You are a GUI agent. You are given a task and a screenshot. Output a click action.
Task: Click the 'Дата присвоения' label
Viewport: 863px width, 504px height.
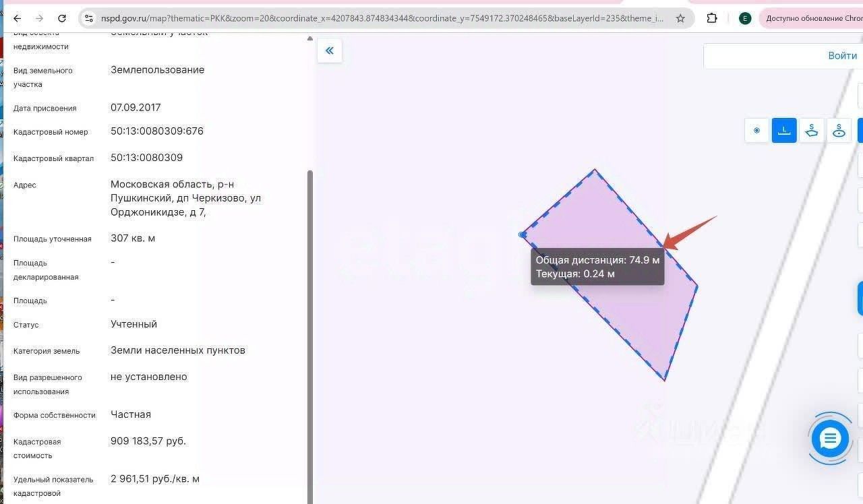[45, 108]
